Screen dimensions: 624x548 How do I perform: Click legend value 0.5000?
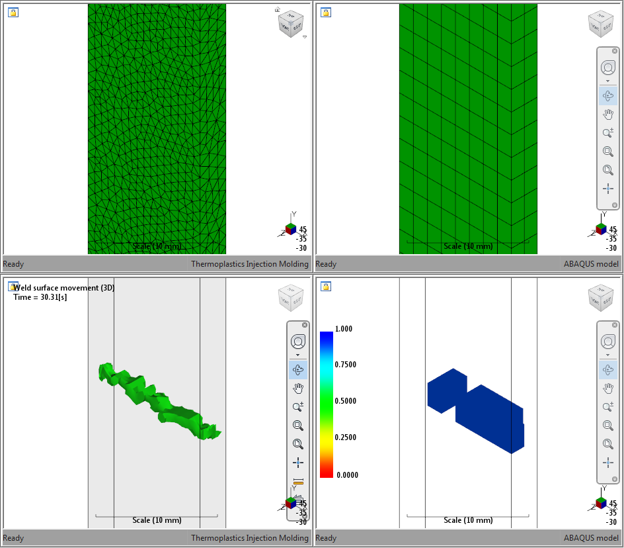click(345, 401)
